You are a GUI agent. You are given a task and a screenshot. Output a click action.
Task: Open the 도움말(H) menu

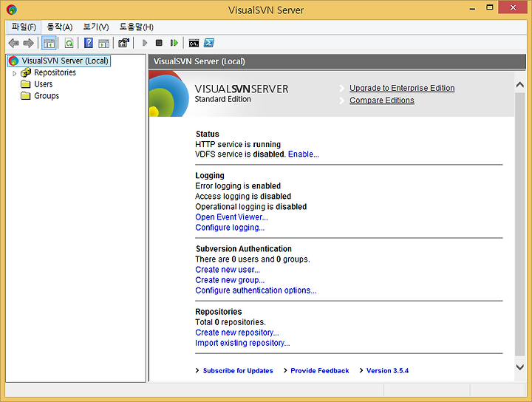click(137, 27)
